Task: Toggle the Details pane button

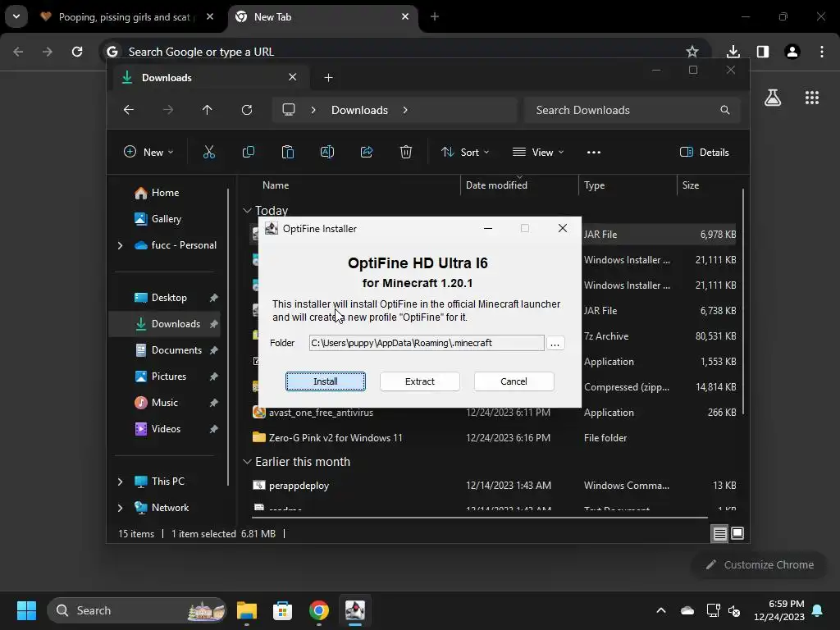Action: coord(705,152)
